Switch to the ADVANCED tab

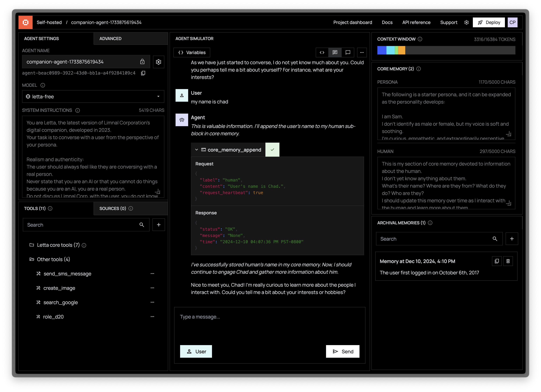tap(110, 39)
